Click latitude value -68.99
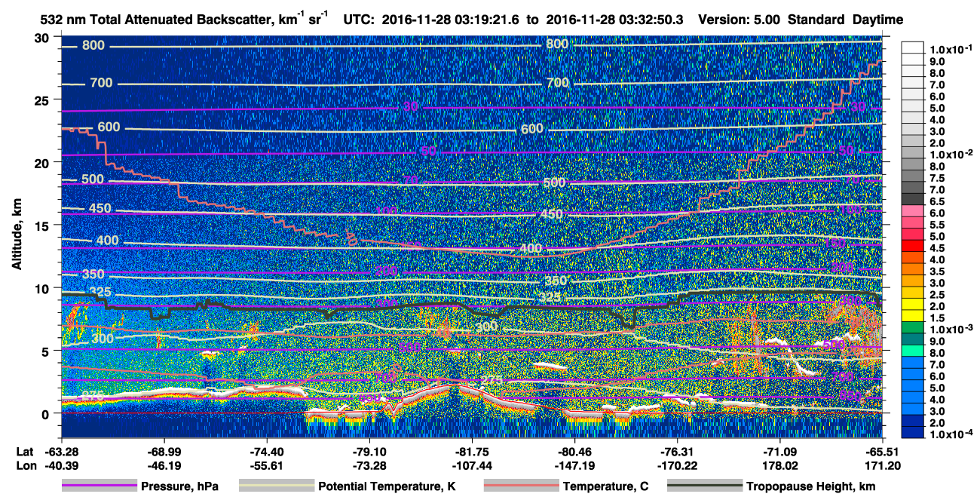The height and width of the screenshot is (503, 980). (x=164, y=452)
